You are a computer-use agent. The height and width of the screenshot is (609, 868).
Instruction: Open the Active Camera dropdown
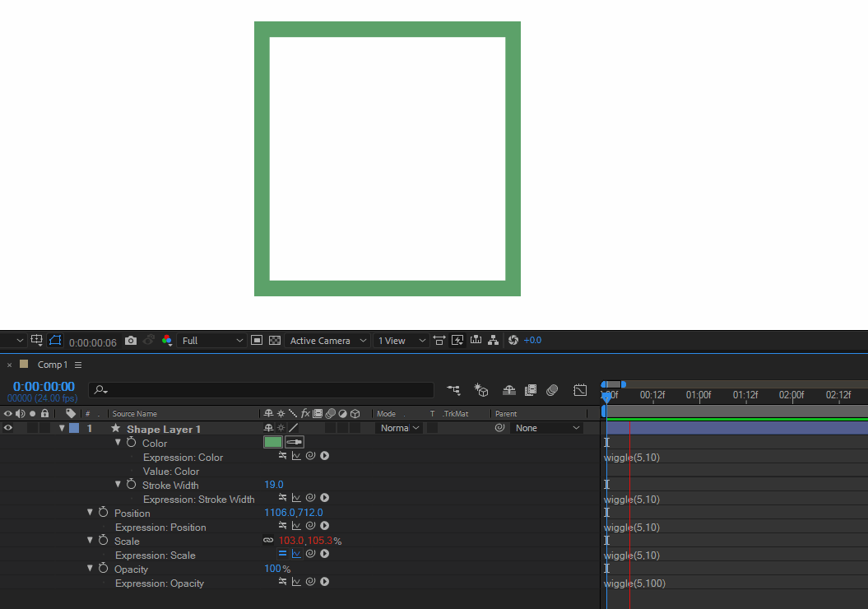tap(328, 341)
